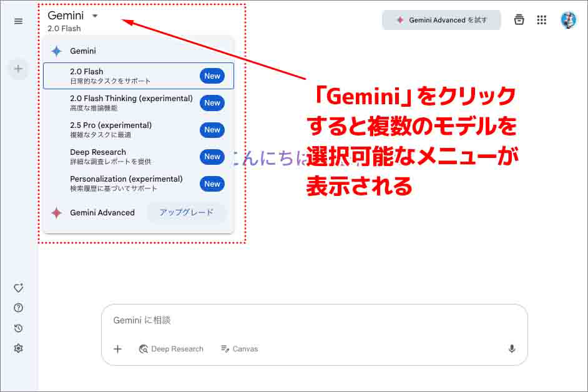This screenshot has width=588, height=392.
Task: Start a new chat with the plus icon
Action: (17, 69)
